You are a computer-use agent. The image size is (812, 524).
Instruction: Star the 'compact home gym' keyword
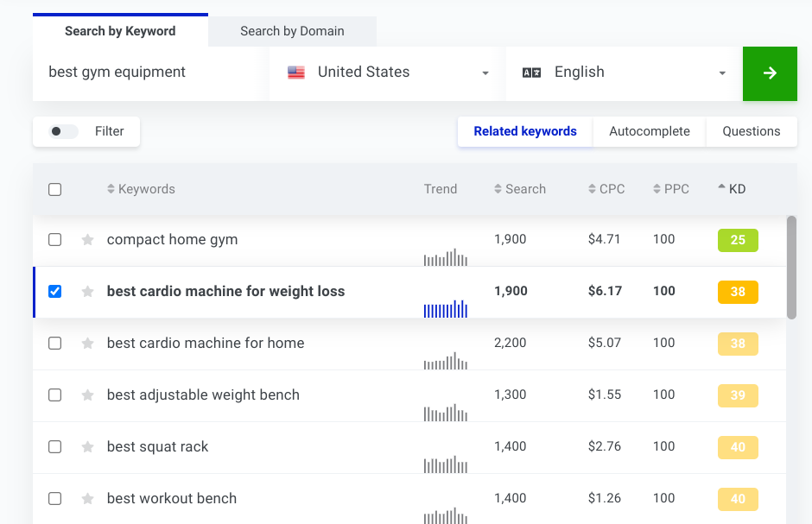(x=87, y=240)
